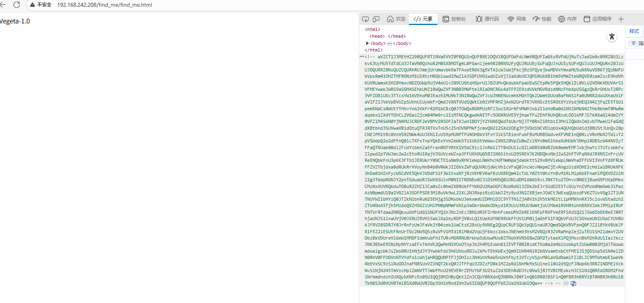Select the 样式 (Styles) side tab
The image size is (644, 303).
(x=634, y=31)
